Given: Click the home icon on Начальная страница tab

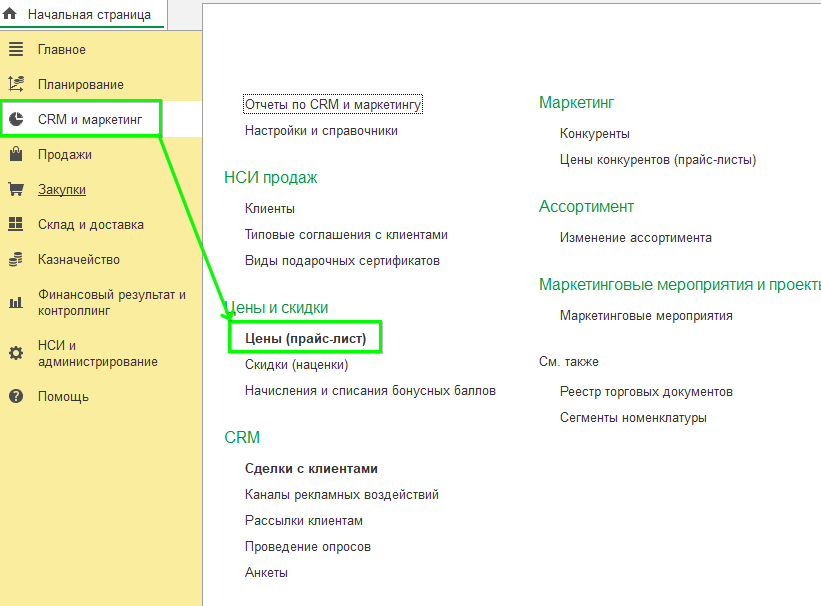Looking at the screenshot, I should 9,14.
